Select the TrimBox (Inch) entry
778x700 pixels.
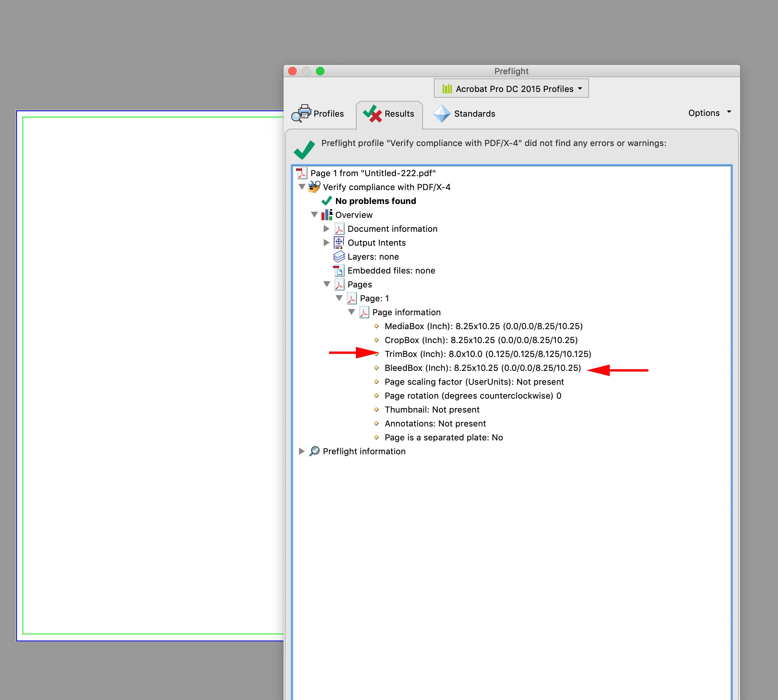click(x=488, y=354)
